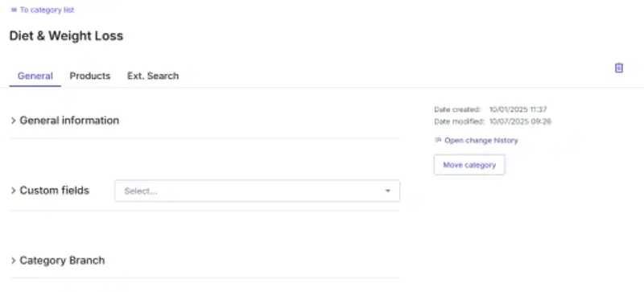Expand the Custom fields section

pos(50,191)
